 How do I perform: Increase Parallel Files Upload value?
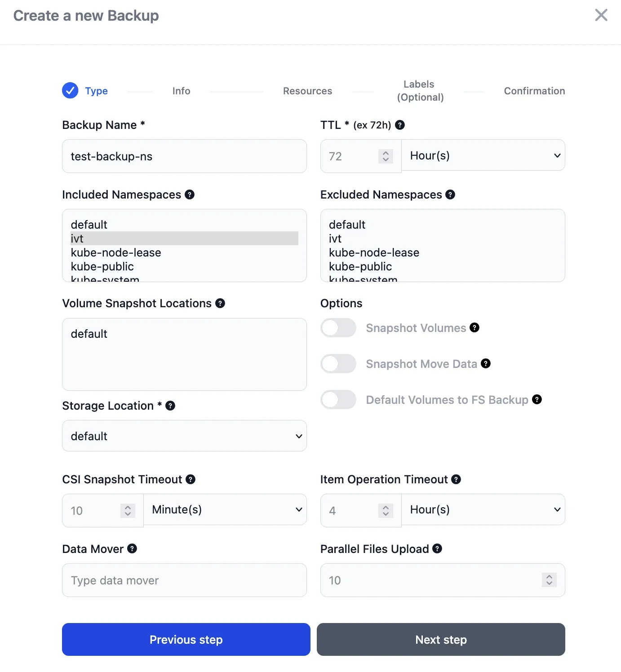[549, 577]
